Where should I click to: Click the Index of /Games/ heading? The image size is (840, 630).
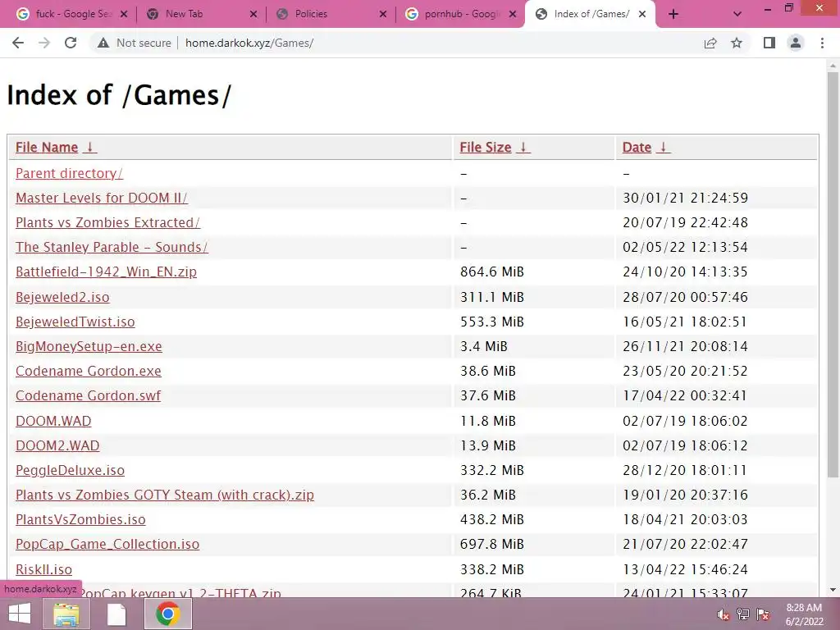pos(119,95)
